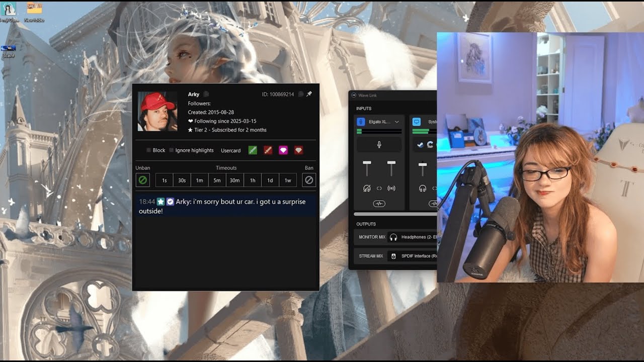644x362 pixels.
Task: Pin the usercard popup with the pin icon
Action: tap(309, 94)
